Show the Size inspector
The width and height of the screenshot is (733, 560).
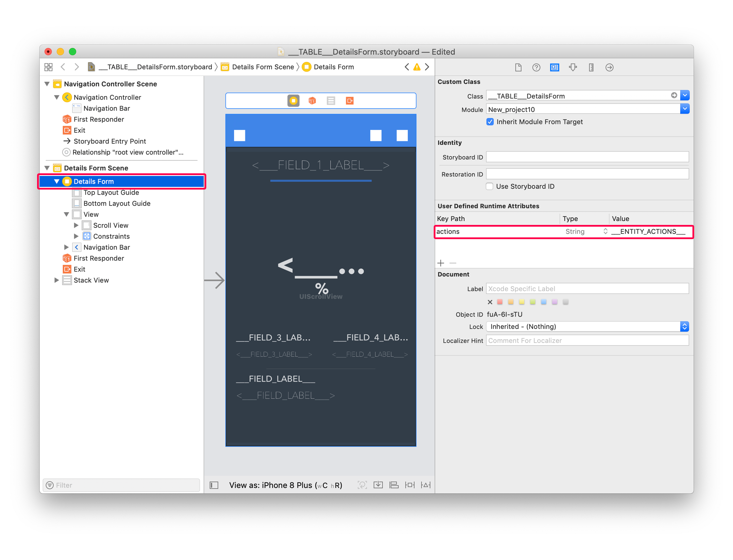(x=591, y=68)
